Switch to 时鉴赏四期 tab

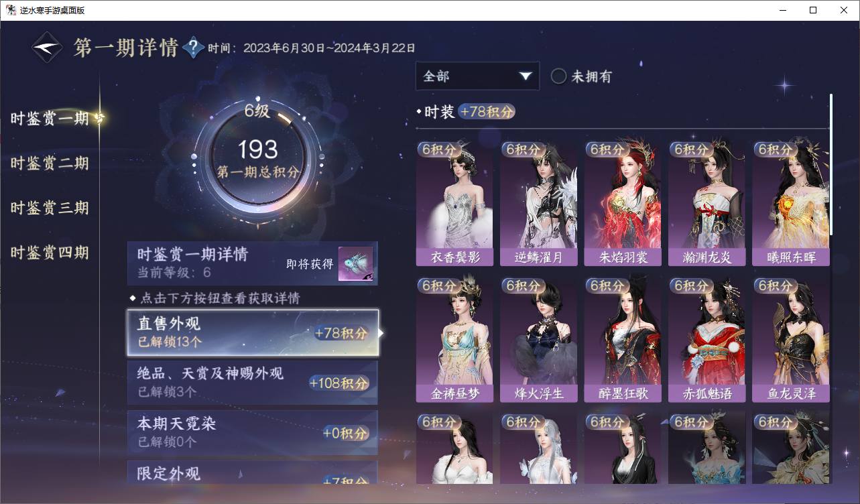click(50, 253)
